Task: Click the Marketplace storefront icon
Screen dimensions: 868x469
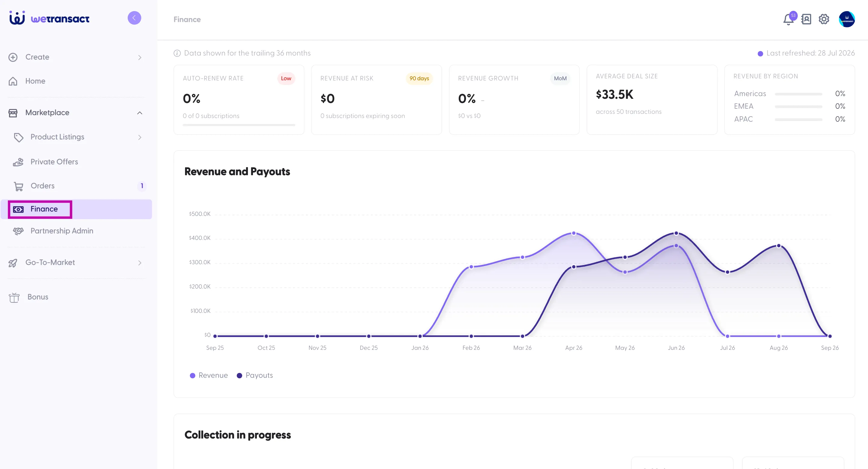Action: pos(13,113)
